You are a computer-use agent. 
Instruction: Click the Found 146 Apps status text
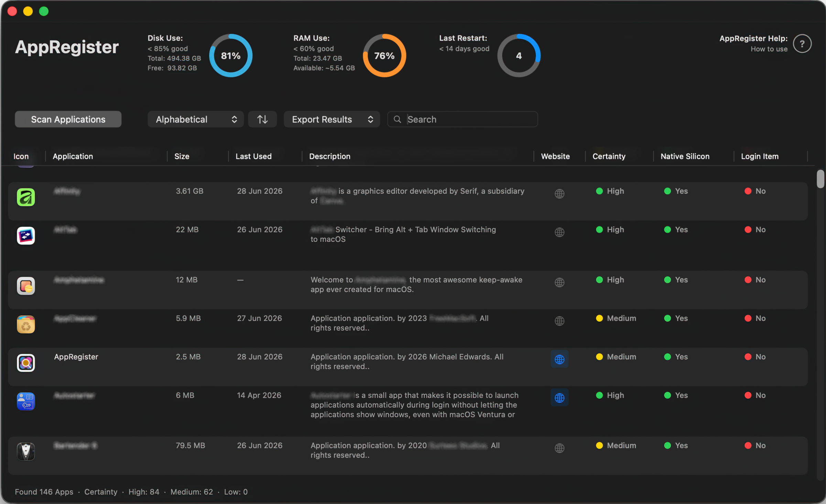pyautogui.click(x=44, y=492)
